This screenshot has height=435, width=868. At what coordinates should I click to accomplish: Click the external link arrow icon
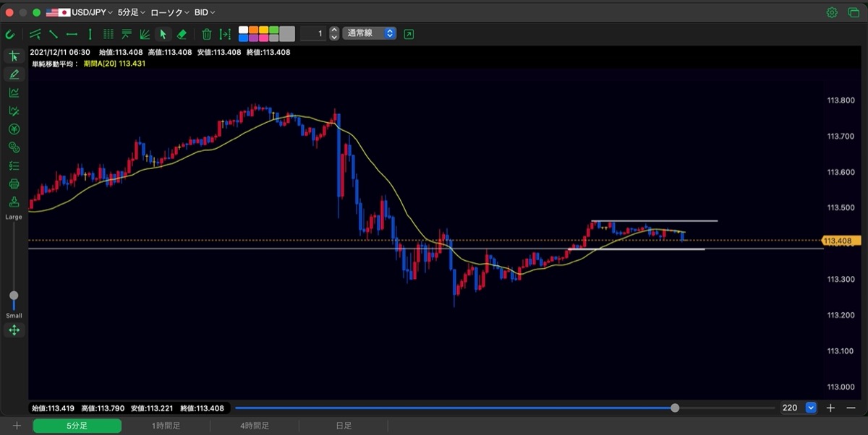409,33
